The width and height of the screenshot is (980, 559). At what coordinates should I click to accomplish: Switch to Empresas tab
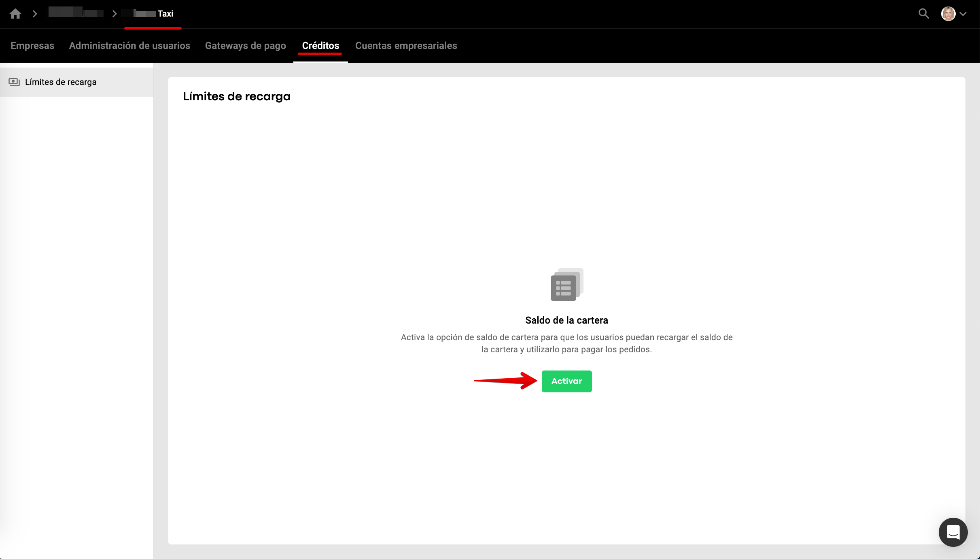(32, 46)
